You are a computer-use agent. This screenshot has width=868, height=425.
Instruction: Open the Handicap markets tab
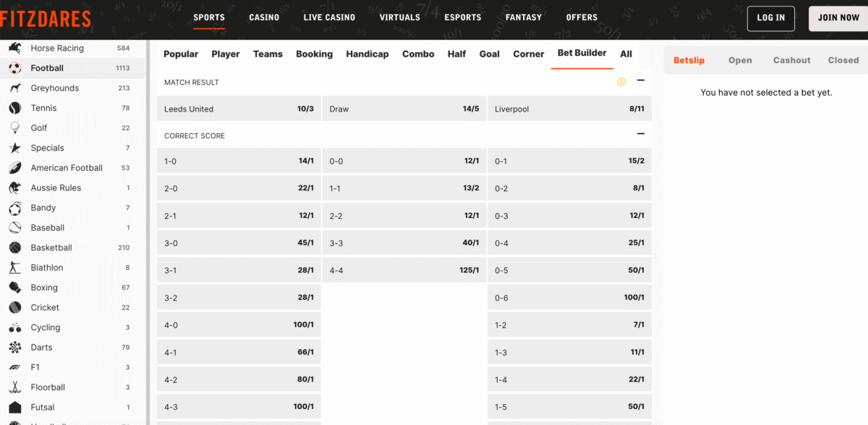[x=367, y=54]
